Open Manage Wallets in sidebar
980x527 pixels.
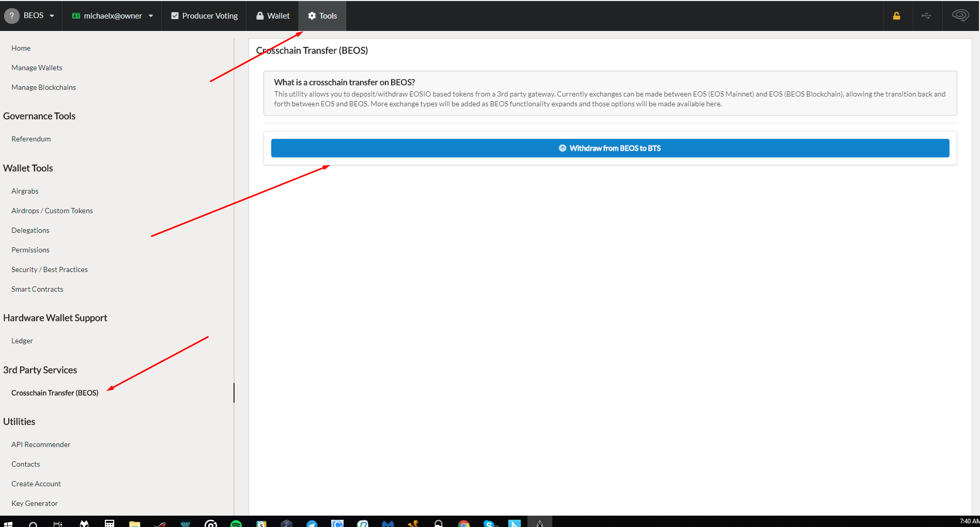point(37,68)
